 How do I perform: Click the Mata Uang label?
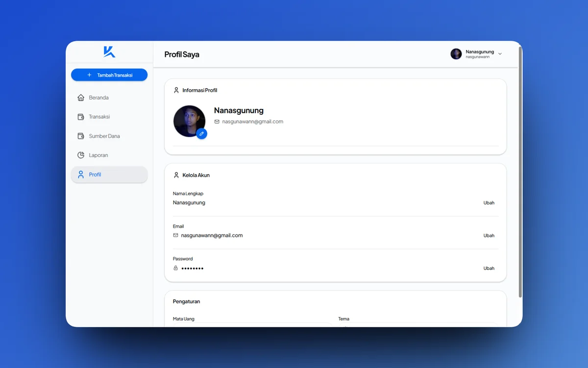[184, 319]
